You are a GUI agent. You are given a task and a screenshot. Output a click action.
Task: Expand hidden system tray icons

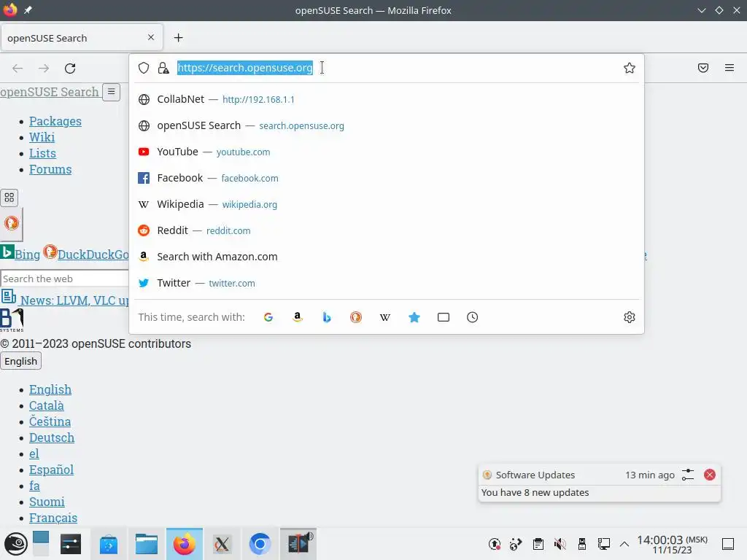[x=624, y=544]
